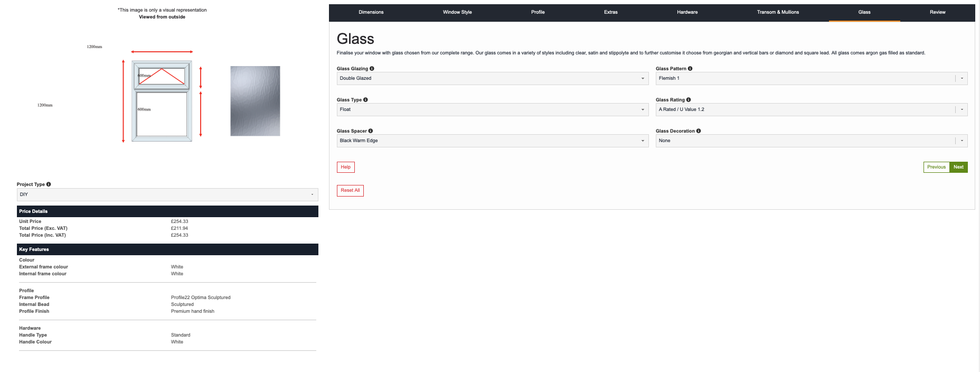Switch to the Dimensions tab
This screenshot has width=980, height=372.
pos(371,12)
